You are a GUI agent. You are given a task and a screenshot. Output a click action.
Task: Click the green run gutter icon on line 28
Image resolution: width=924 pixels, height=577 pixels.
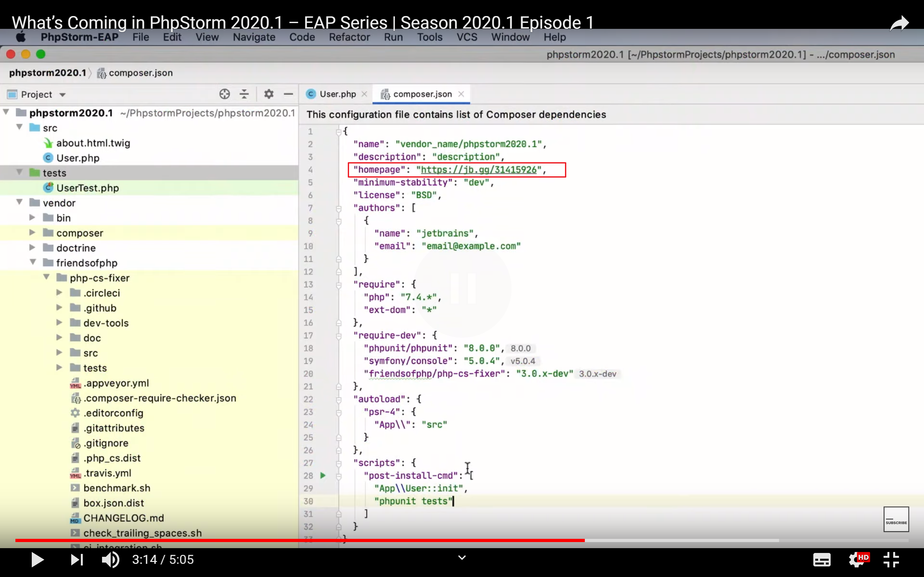click(323, 475)
